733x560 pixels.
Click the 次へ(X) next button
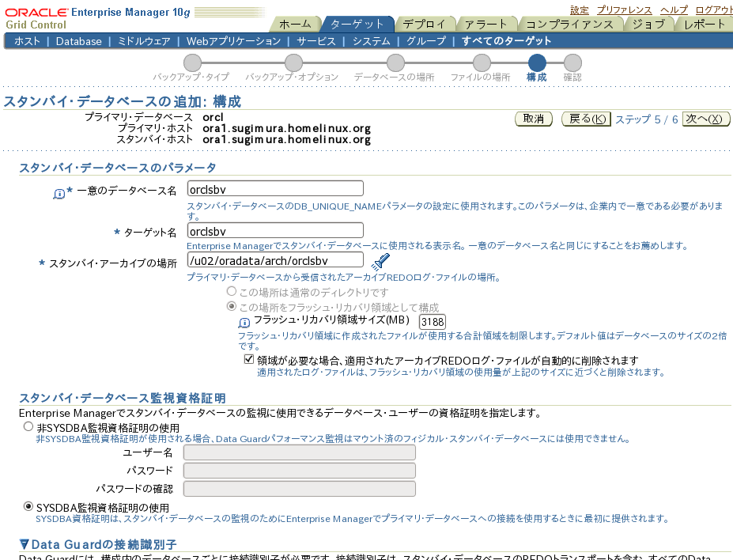click(706, 119)
